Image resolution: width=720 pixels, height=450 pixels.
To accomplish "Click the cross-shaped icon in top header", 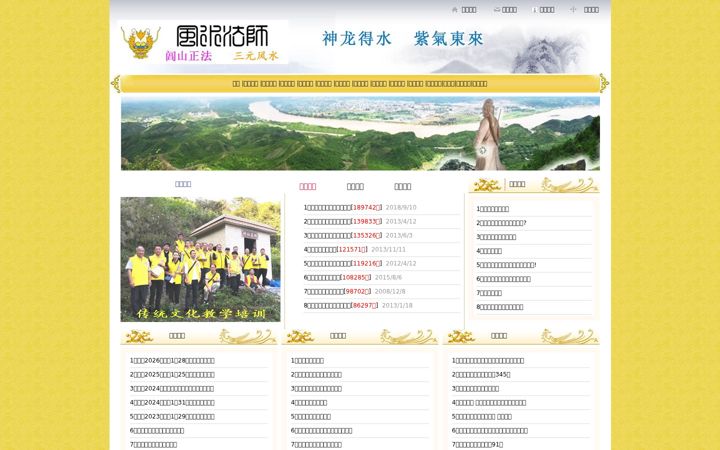I will (573, 9).
